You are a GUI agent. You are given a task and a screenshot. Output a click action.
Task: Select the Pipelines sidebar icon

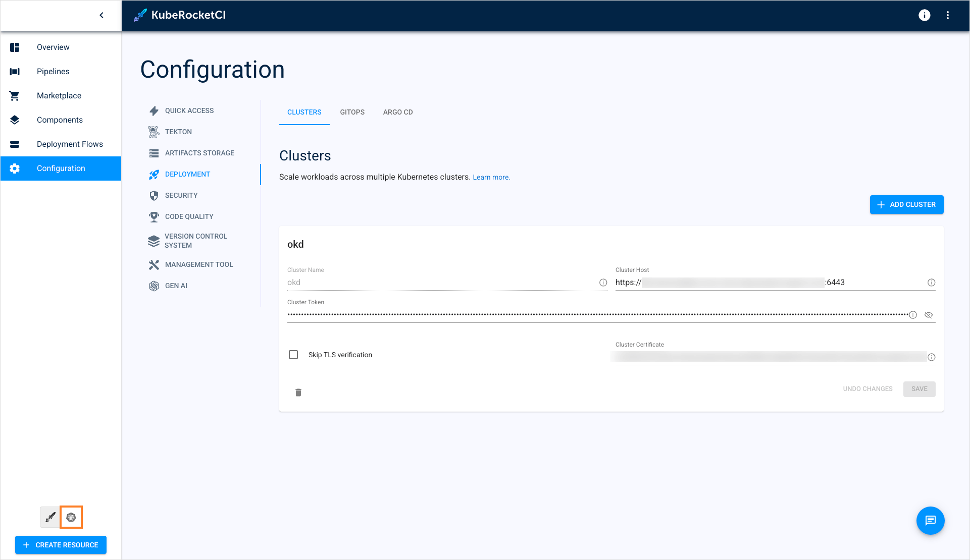(x=15, y=71)
